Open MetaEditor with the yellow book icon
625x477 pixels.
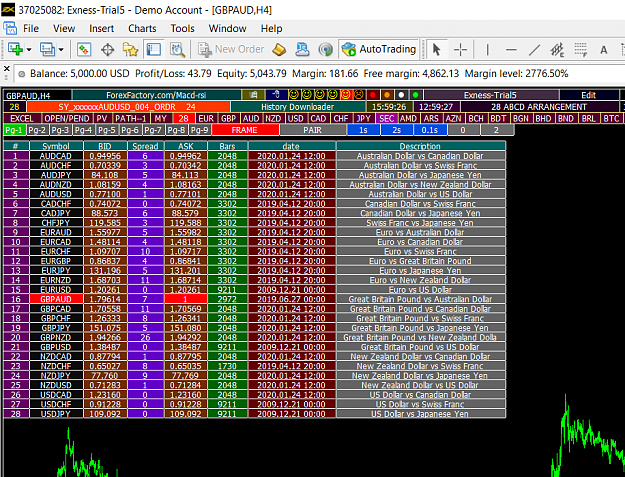tap(279, 49)
